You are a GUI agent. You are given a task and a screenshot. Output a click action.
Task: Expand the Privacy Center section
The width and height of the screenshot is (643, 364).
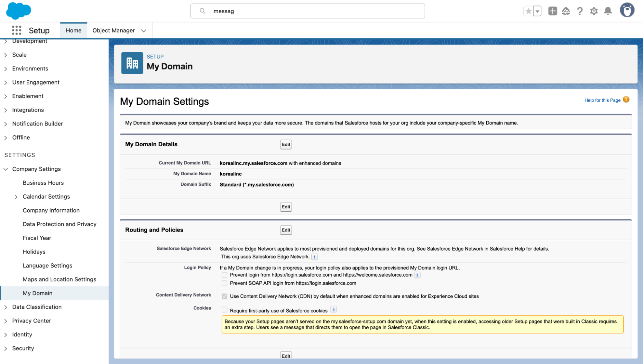click(5, 321)
